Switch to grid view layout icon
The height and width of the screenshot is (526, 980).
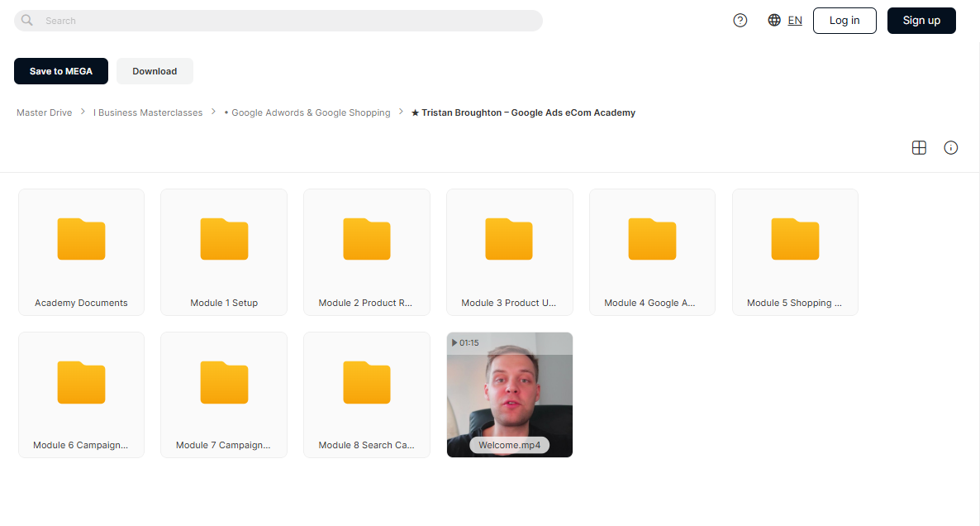point(919,147)
